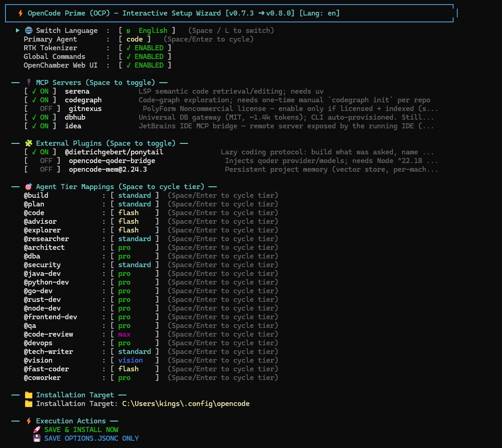Click the globe icon beside Switch Language
Screen dimensions: 502x448
[29, 31]
